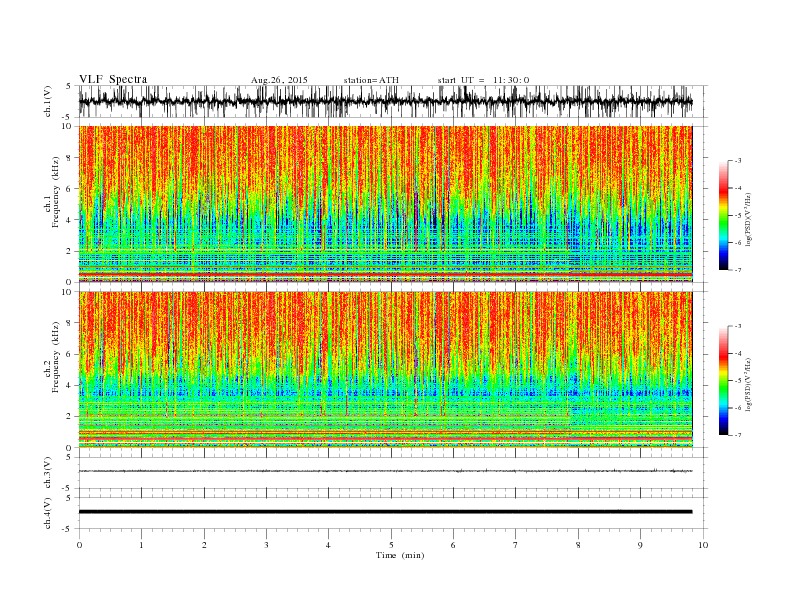Click the ch.4(V) axis label

tap(48, 513)
